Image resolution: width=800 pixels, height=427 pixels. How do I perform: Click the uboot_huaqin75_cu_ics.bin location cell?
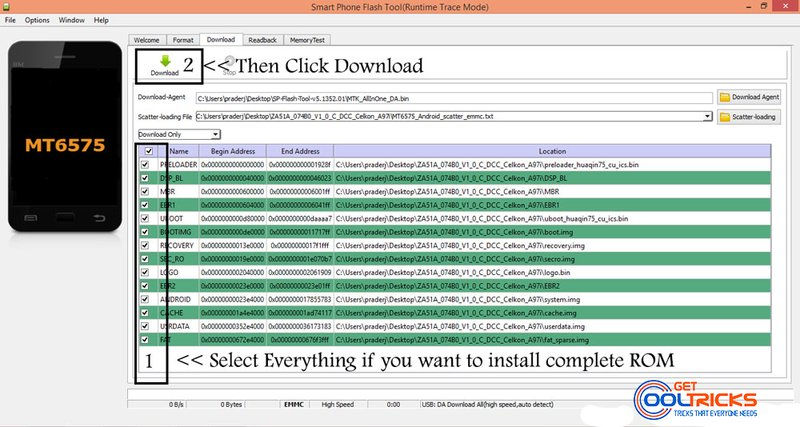[x=552, y=218]
